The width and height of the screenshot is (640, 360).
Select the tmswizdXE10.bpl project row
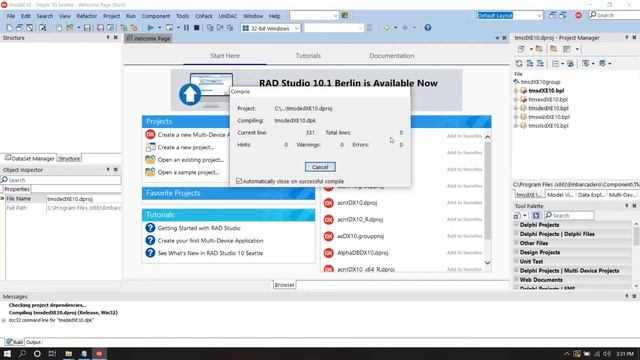pos(549,117)
